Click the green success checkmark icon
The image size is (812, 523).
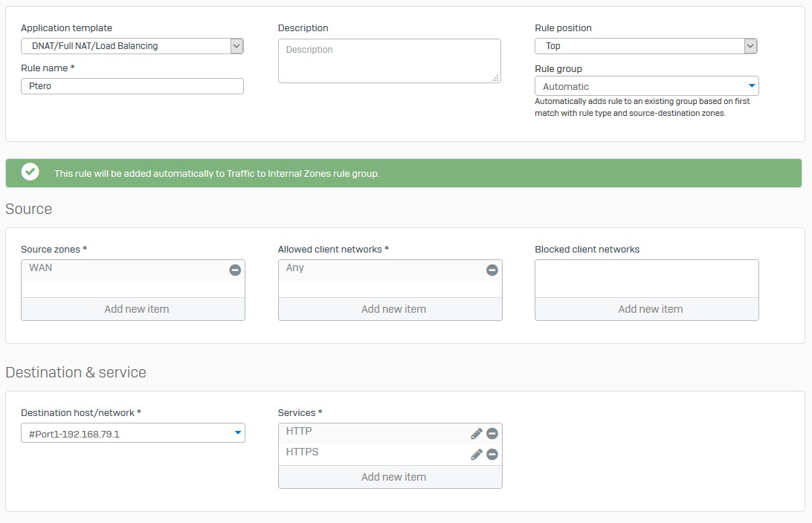30,172
